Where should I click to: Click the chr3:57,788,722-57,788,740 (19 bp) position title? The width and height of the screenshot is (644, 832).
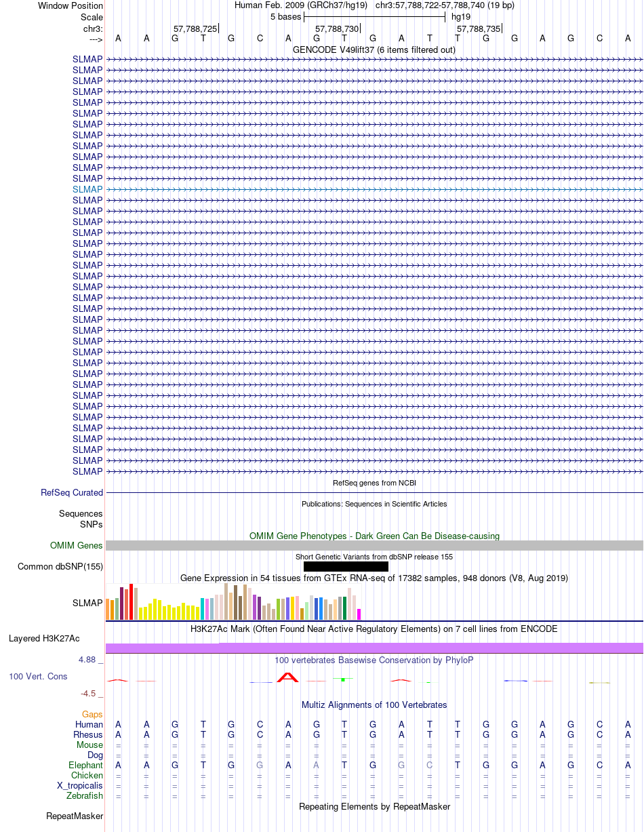click(x=445, y=5)
